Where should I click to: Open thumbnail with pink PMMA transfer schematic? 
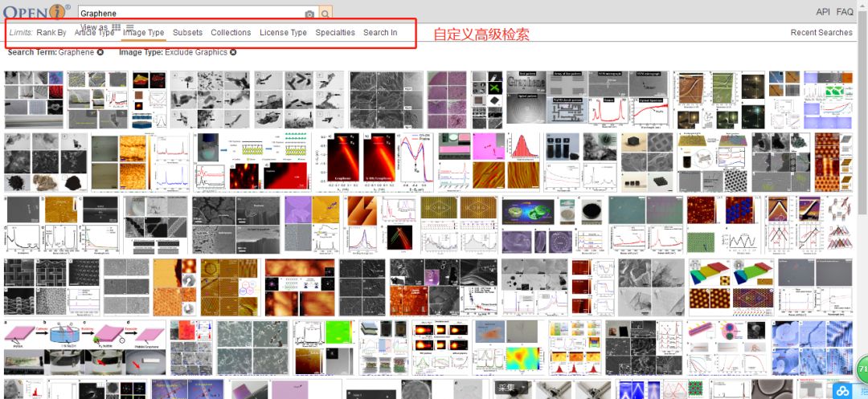[x=84, y=347]
